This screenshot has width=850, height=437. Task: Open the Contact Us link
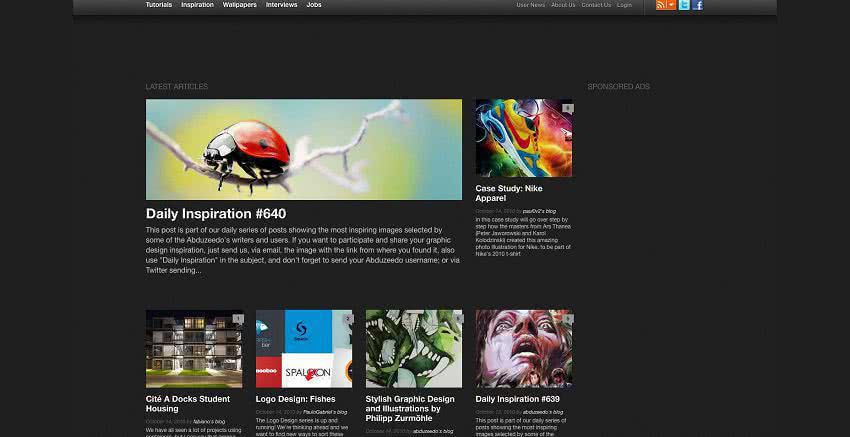pyautogui.click(x=596, y=5)
